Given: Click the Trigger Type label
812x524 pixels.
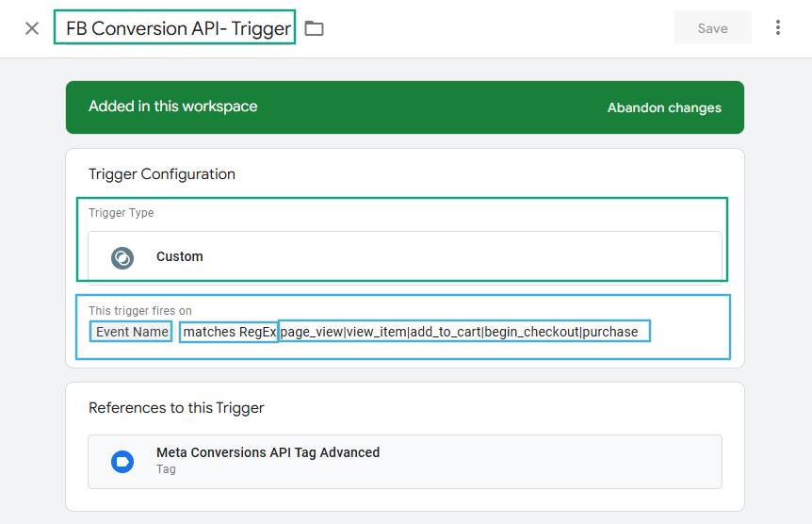Looking at the screenshot, I should click(122, 212).
